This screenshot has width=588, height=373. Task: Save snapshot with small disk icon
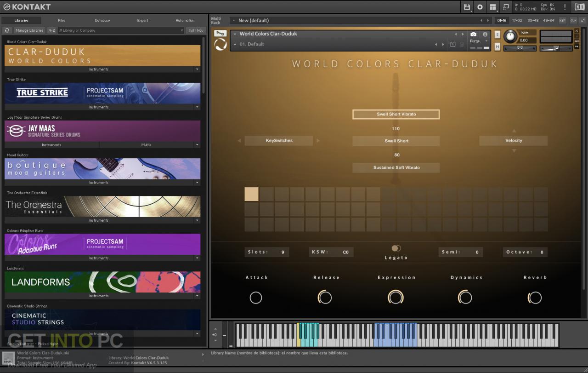pyautogui.click(x=452, y=44)
